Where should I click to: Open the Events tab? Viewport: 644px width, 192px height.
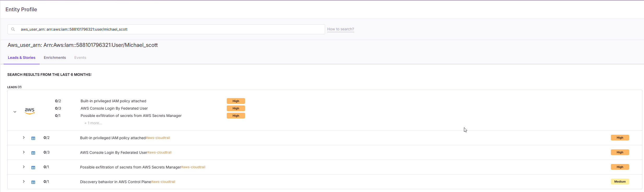80,58
